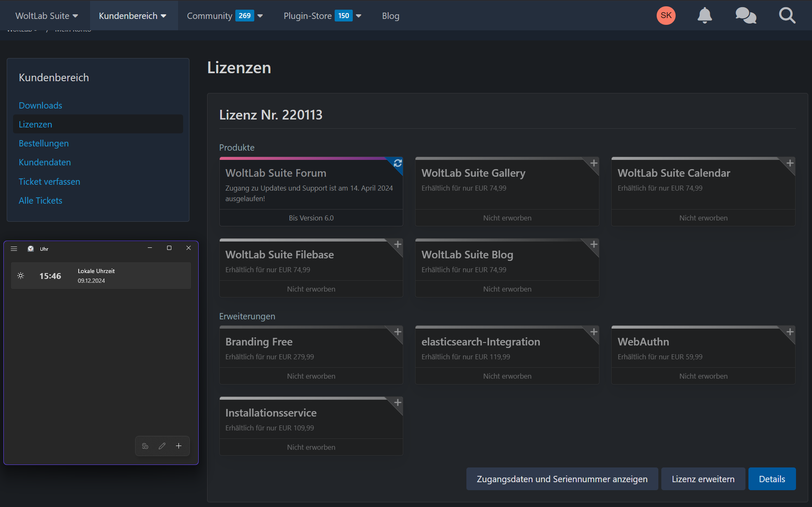Image resolution: width=812 pixels, height=507 pixels.
Task: Expand the Plugin-Store dropdown
Action: pos(359,16)
